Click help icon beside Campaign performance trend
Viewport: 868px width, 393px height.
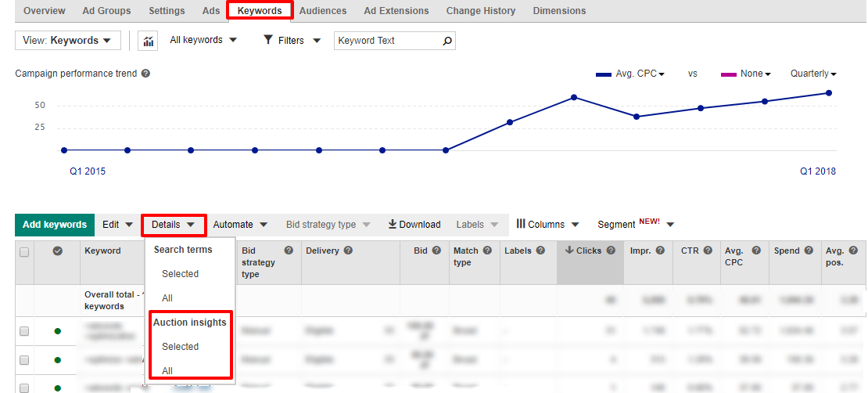click(145, 73)
